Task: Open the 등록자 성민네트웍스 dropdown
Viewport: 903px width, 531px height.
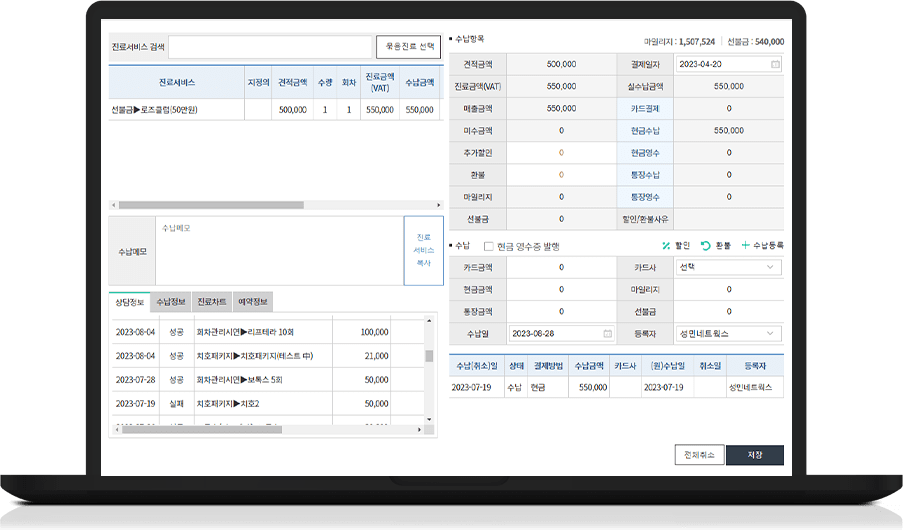Action: (x=729, y=333)
